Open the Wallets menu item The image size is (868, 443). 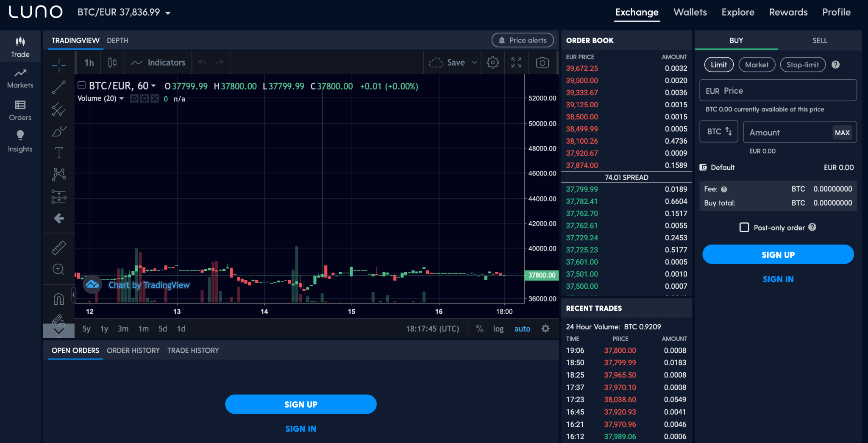click(x=690, y=12)
